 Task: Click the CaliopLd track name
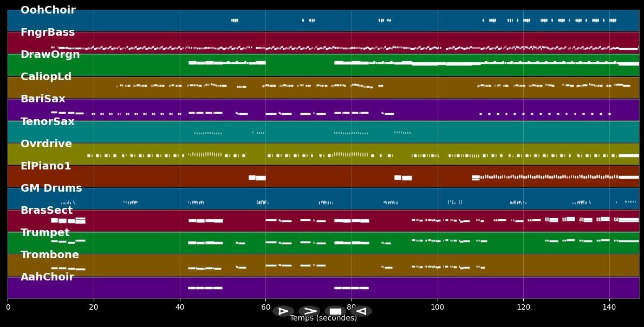pos(46,77)
